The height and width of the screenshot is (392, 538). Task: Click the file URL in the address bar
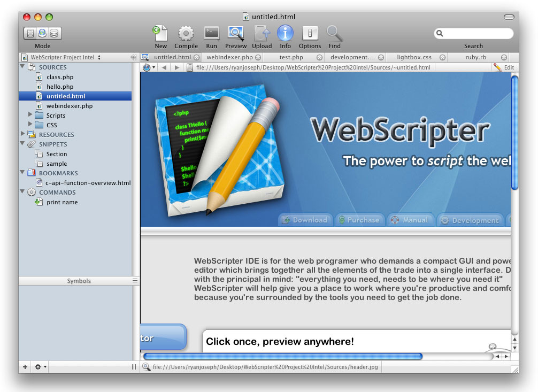click(x=313, y=67)
